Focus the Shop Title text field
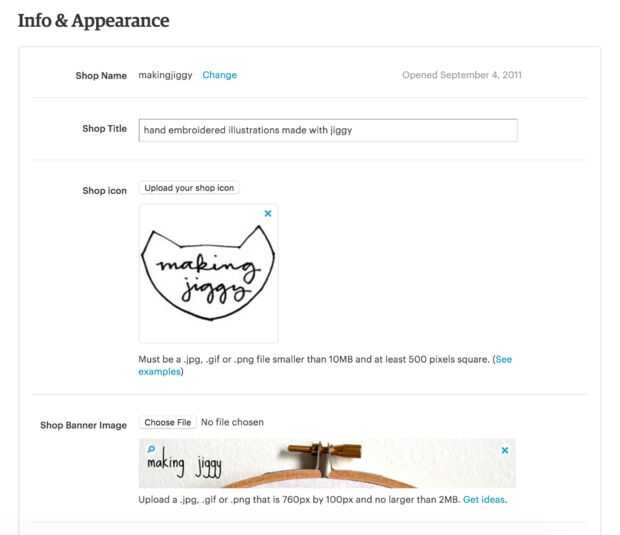 328,130
